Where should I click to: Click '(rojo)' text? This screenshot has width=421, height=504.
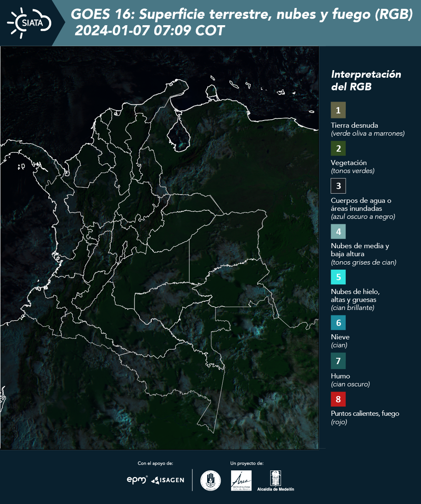[339, 422]
